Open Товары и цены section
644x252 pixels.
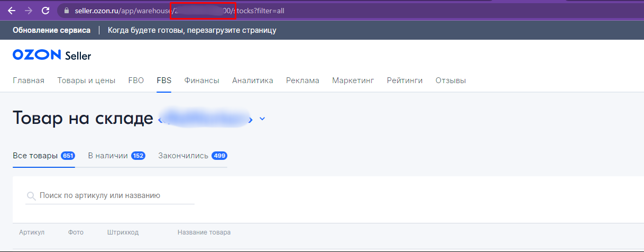tap(86, 80)
